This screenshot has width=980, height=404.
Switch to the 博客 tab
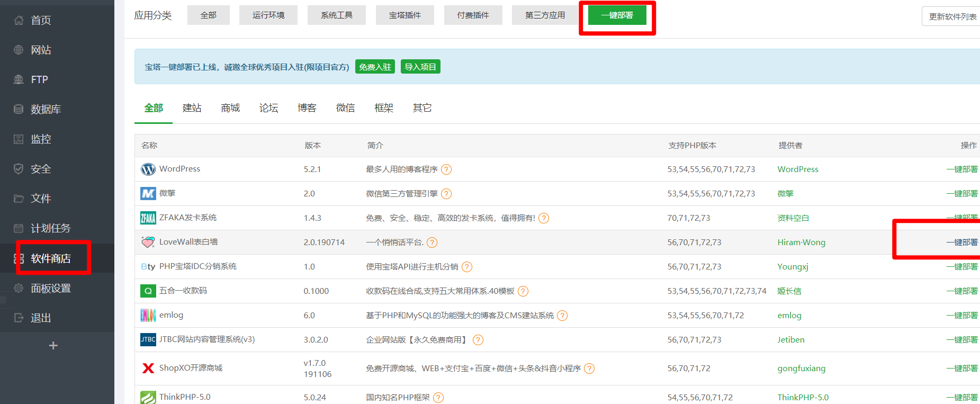click(307, 108)
